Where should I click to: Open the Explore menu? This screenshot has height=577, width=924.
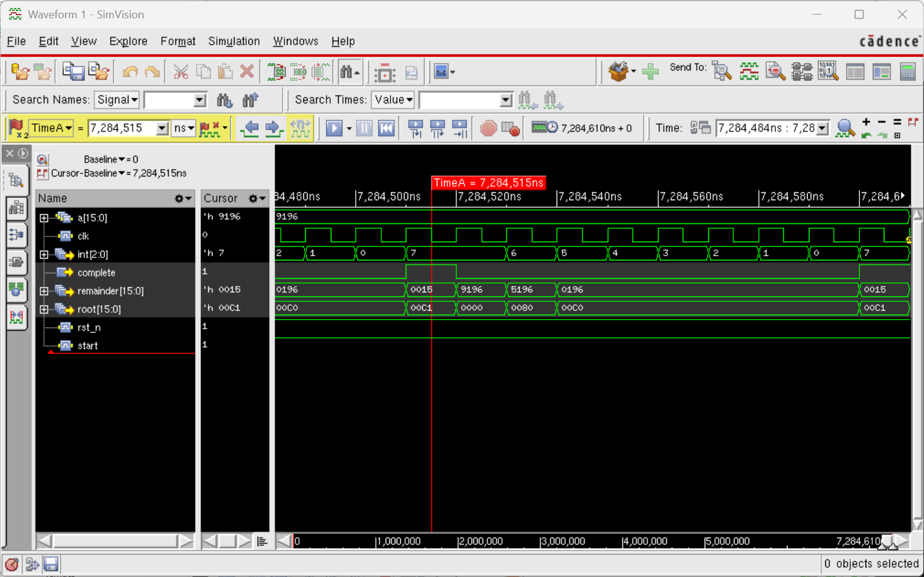(128, 41)
